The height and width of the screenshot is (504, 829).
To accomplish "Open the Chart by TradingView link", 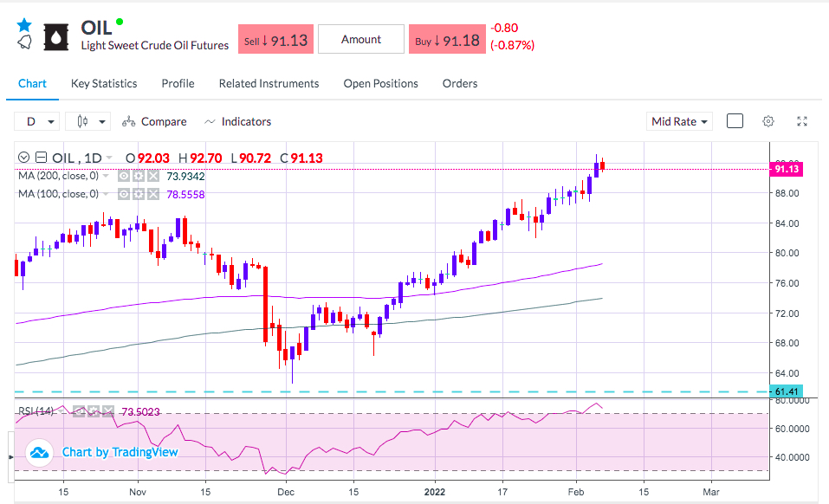I will pyautogui.click(x=120, y=452).
